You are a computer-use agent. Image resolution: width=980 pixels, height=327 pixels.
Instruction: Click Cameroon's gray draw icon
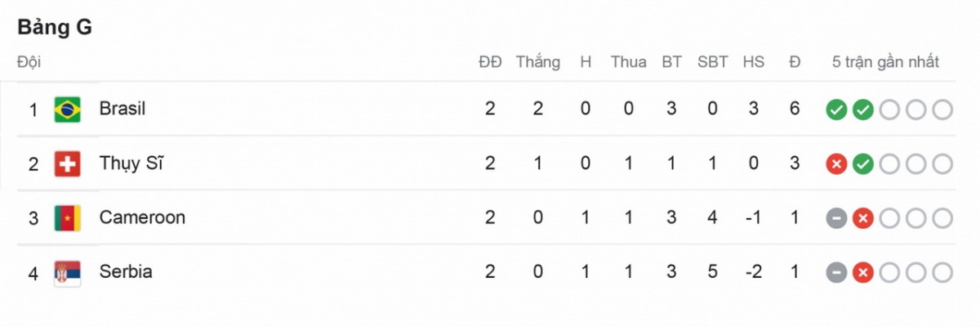coord(835,218)
